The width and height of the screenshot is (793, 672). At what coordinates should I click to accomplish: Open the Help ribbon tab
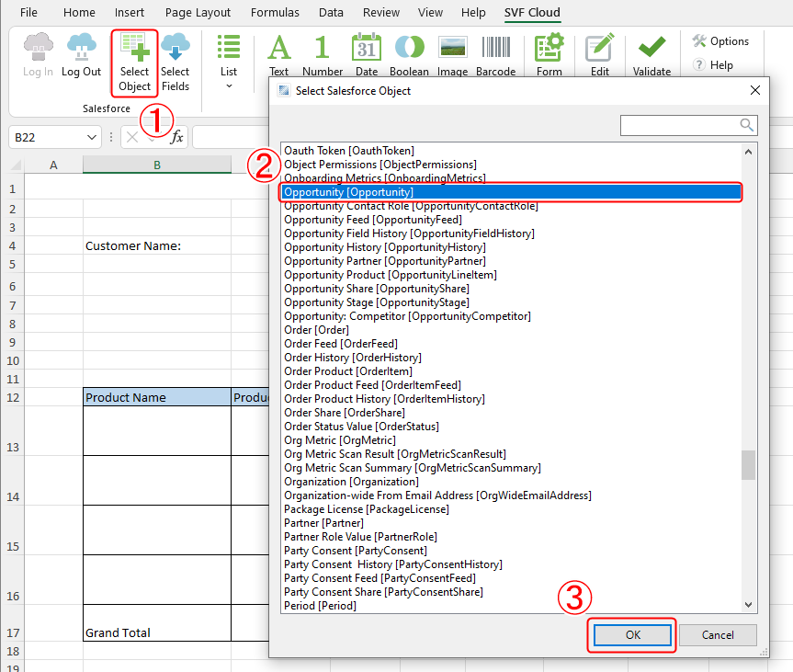tap(473, 12)
